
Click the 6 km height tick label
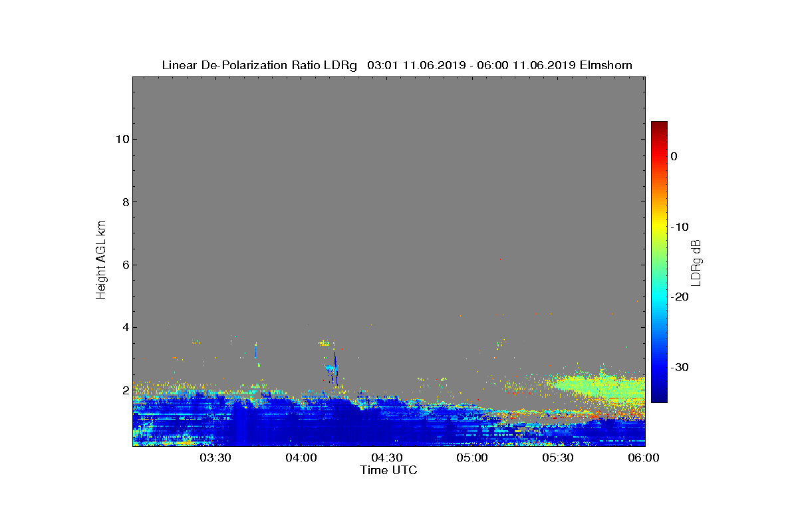[125, 265]
